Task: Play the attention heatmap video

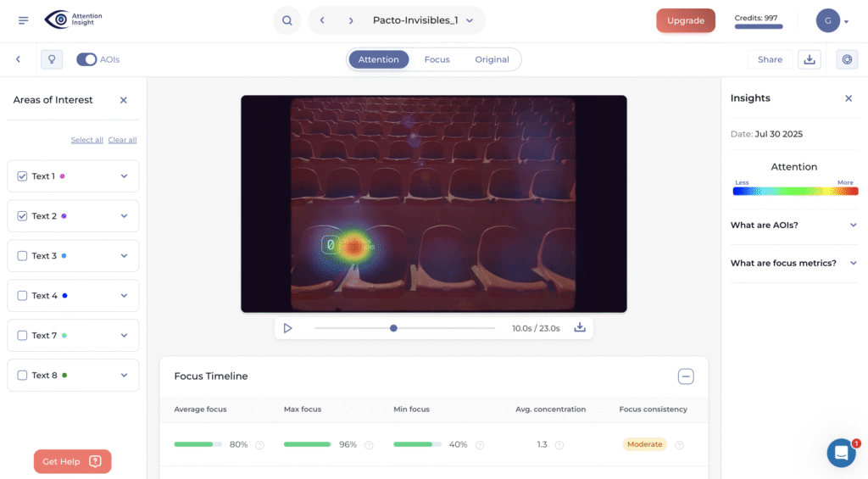Action: pos(288,328)
